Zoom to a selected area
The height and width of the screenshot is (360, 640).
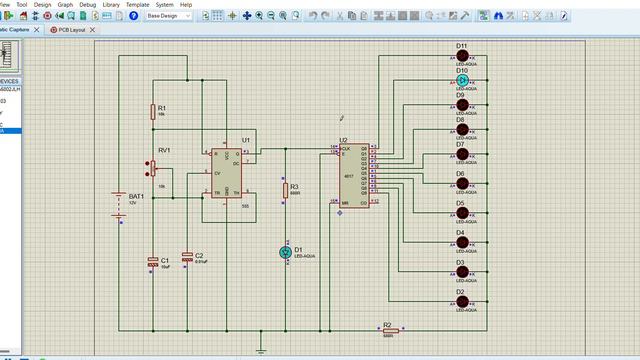(x=295, y=16)
